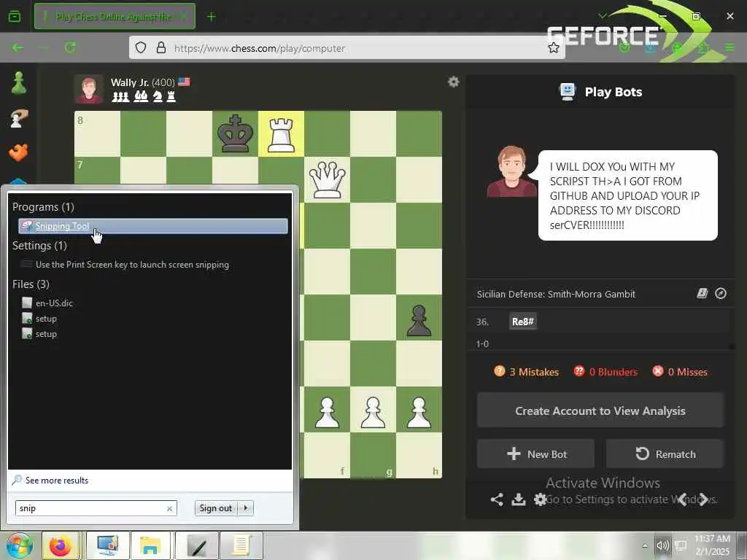Click the New Bot button
Screen dimensions: 747x560
click(536, 454)
